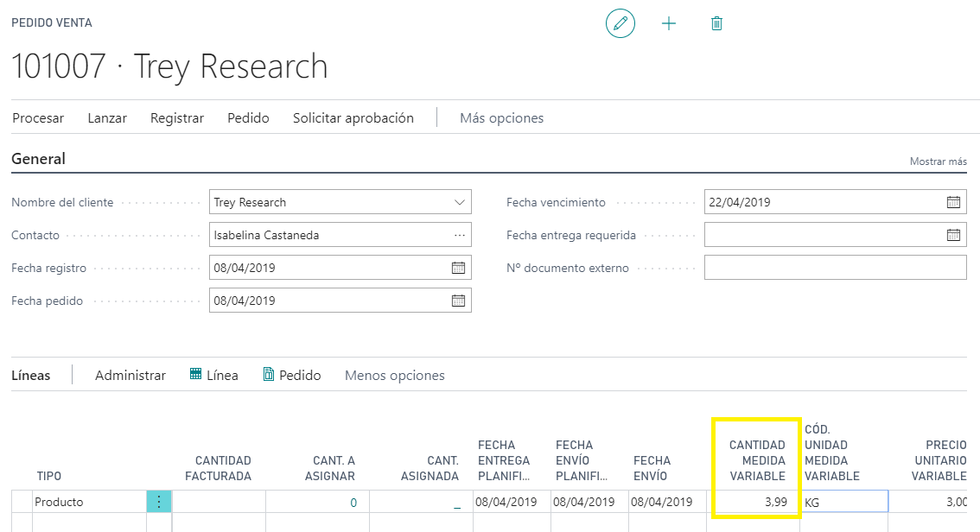Open calendar for Fecha entrega requerida
Screen dimensions: 980x532
[x=953, y=236]
